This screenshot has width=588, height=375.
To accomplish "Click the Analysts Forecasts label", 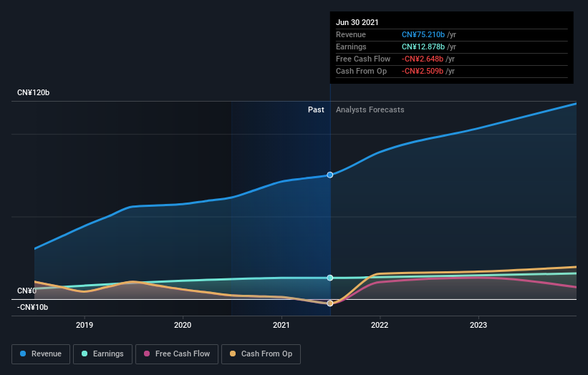I will click(370, 109).
